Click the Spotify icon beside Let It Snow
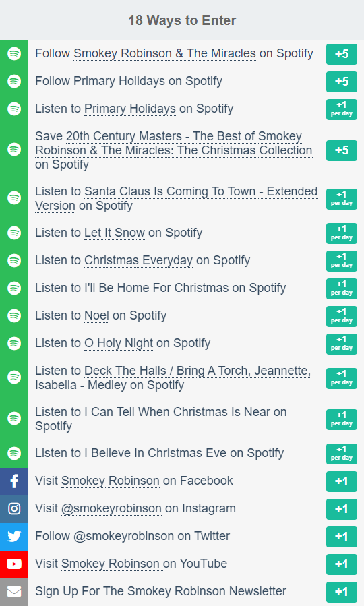Viewport: 364px width, 606px height. [x=14, y=233]
